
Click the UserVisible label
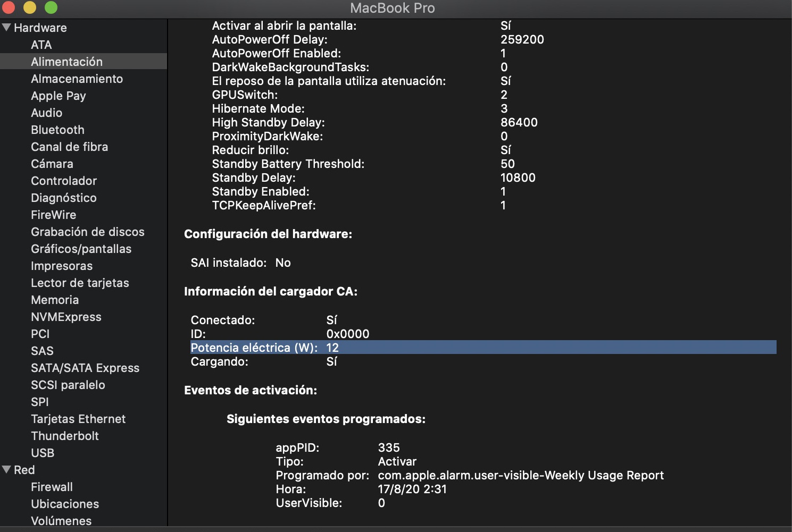[x=309, y=503]
